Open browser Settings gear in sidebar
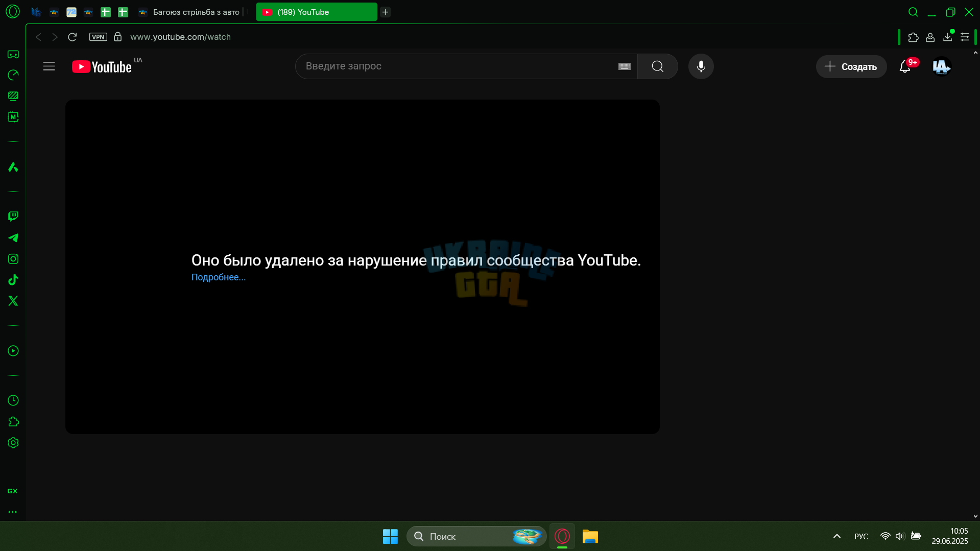 click(x=13, y=443)
